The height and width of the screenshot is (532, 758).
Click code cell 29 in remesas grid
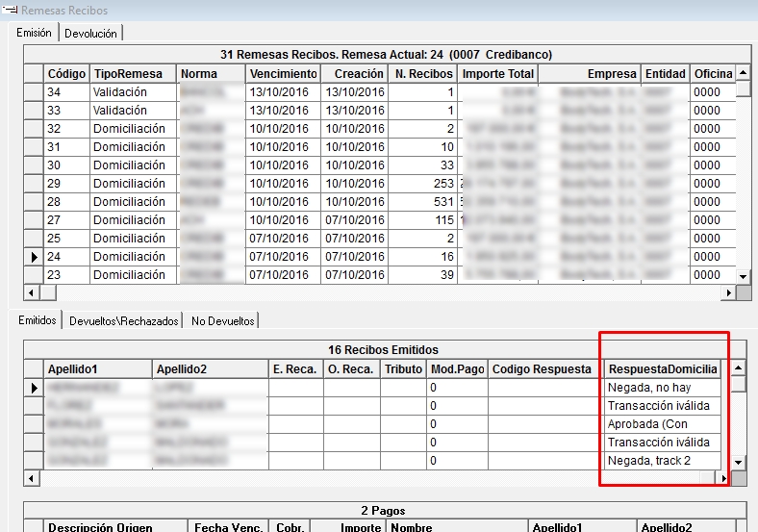[66, 184]
